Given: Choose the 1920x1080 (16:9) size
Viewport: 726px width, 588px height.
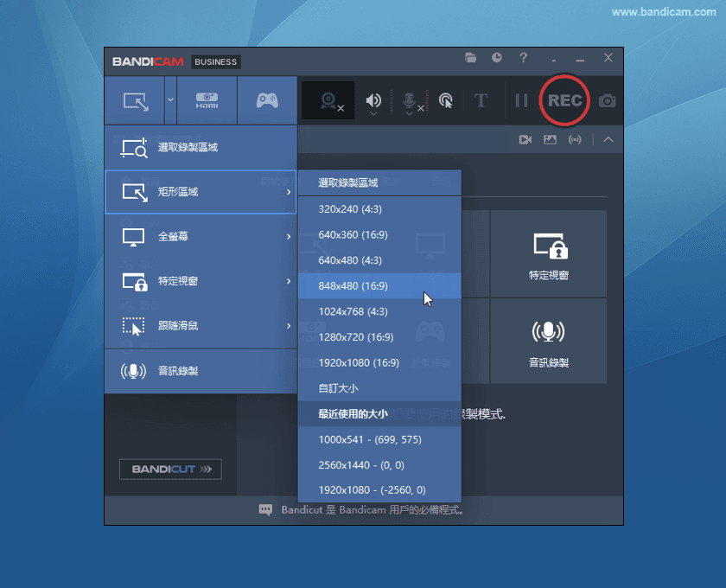Looking at the screenshot, I should click(x=379, y=363).
